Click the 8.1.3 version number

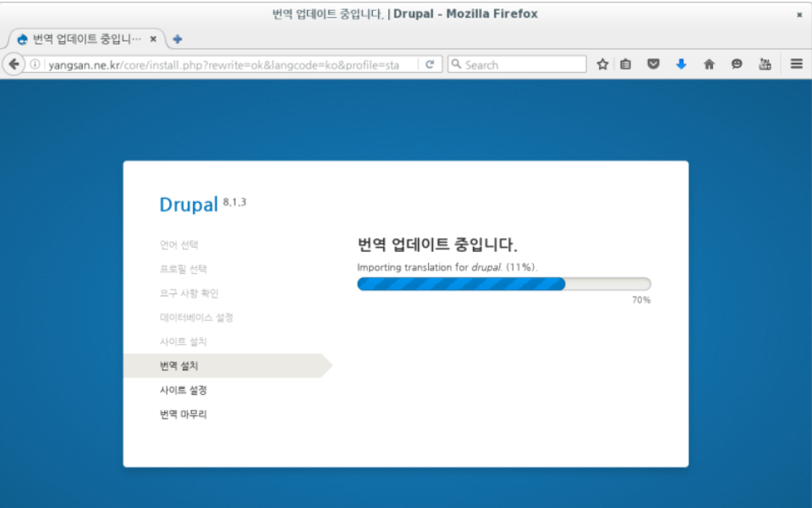[x=234, y=202]
